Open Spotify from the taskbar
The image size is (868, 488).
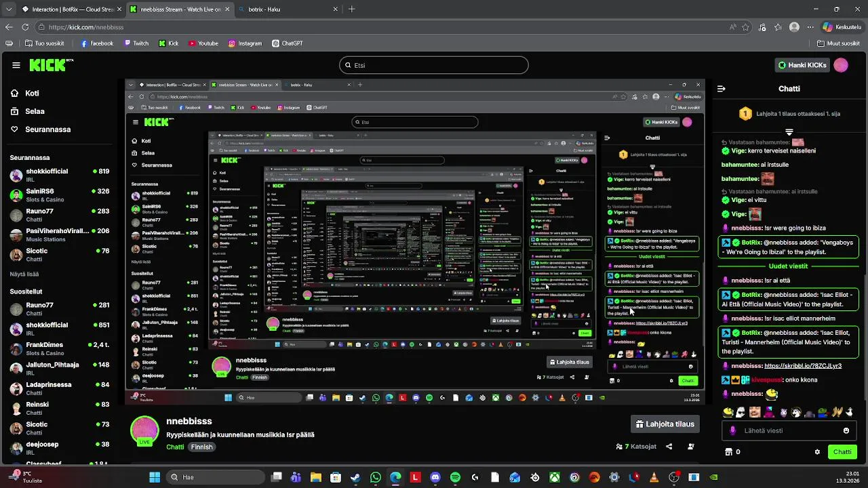click(455, 477)
